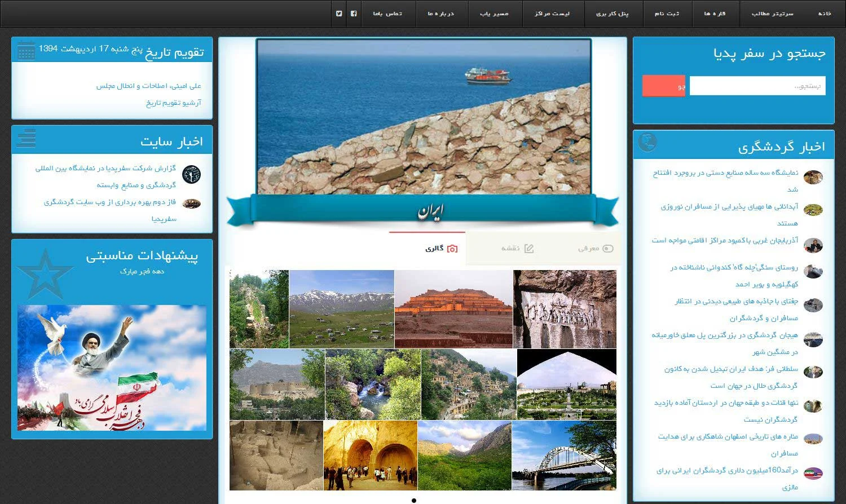846x504 pixels.
Task: Click the small image beside فاز دوم بهره برداری
Action: tap(191, 204)
